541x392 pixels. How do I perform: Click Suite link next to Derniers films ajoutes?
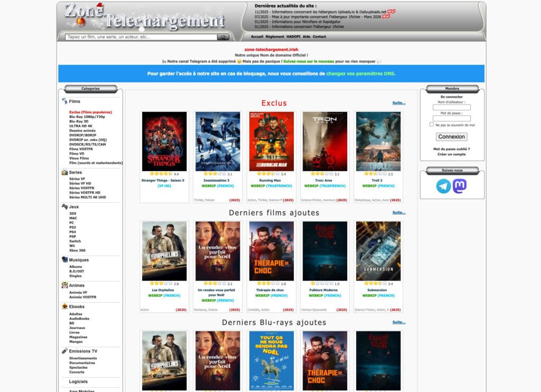point(399,212)
